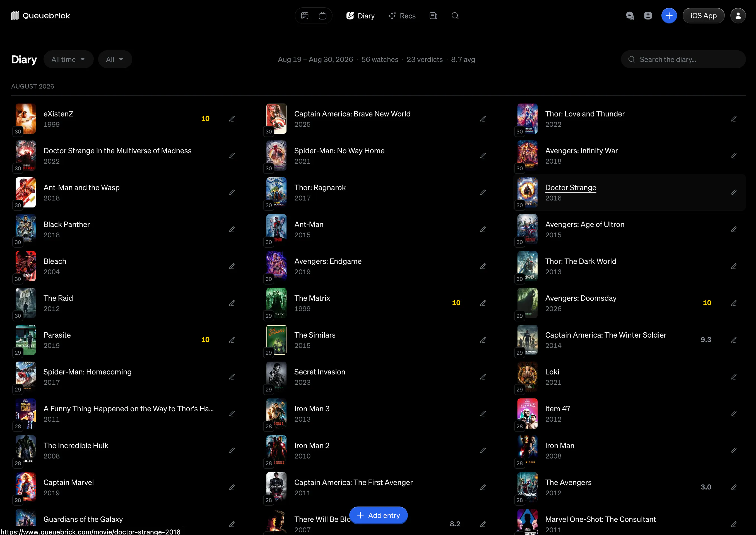Edit the Spider-Man: Homecoming entry

[x=232, y=377]
